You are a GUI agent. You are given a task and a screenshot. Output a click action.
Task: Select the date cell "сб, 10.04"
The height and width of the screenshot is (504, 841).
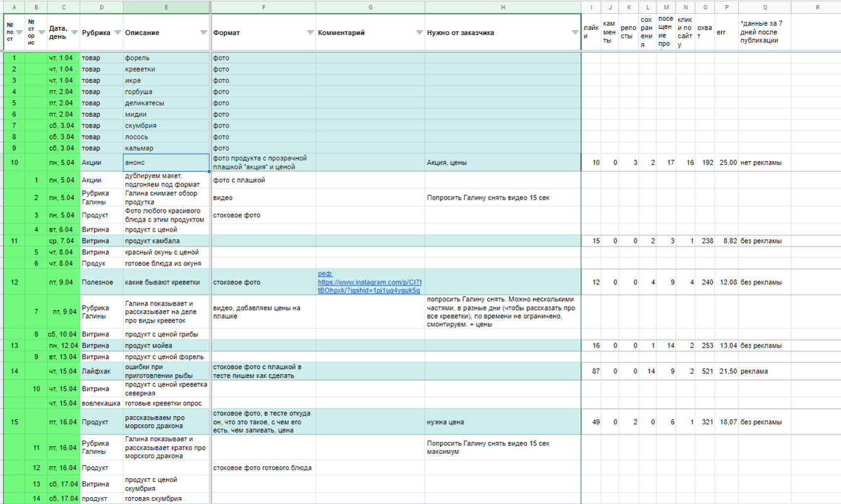(x=63, y=334)
